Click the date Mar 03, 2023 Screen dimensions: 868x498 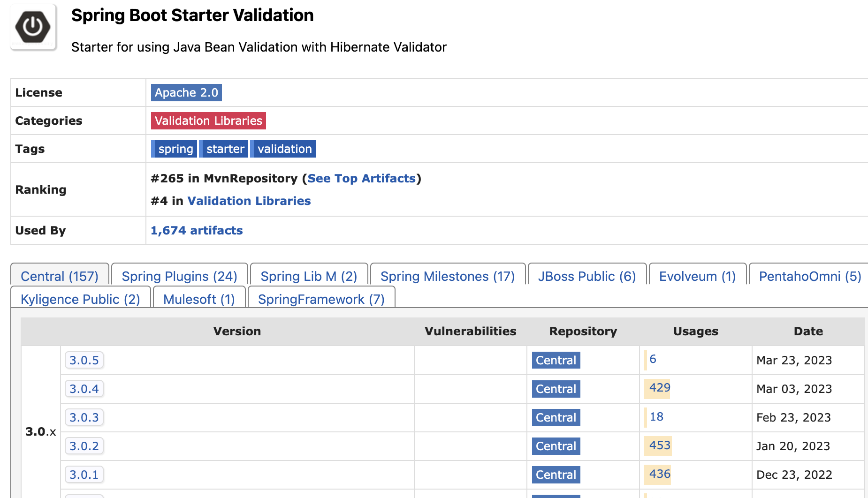pos(794,389)
